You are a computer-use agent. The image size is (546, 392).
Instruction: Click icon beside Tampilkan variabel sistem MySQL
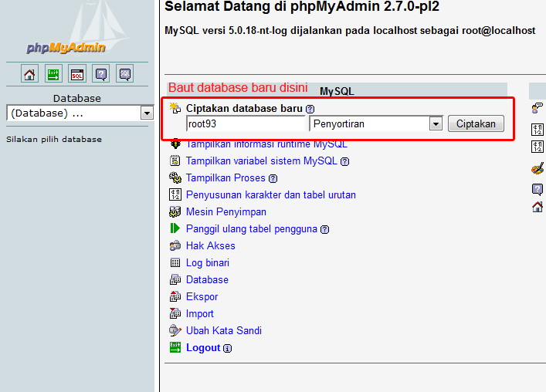(x=175, y=161)
